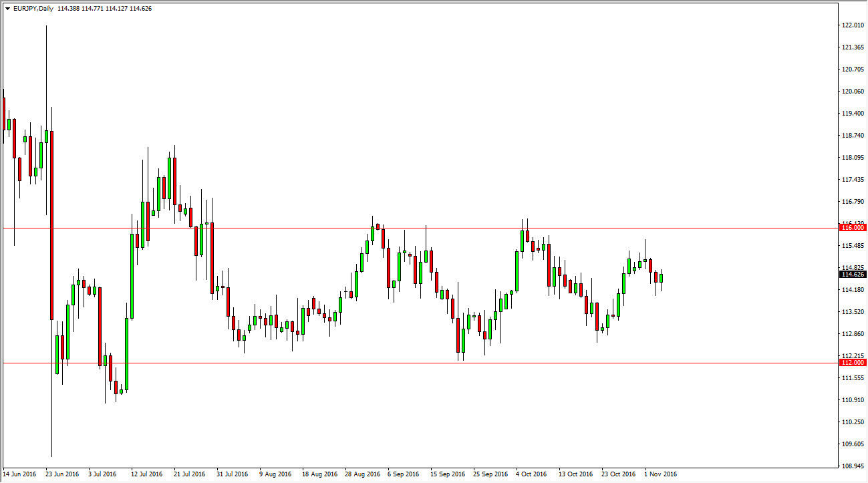Screen dimensions: 868x483
Task: Click the 1 Nov 2016 date label
Action: click(660, 474)
